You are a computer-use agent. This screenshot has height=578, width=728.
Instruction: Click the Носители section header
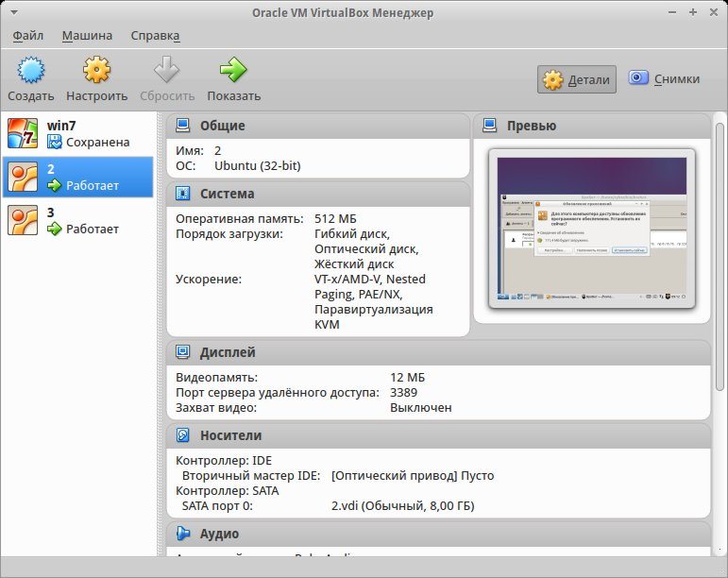438,435
